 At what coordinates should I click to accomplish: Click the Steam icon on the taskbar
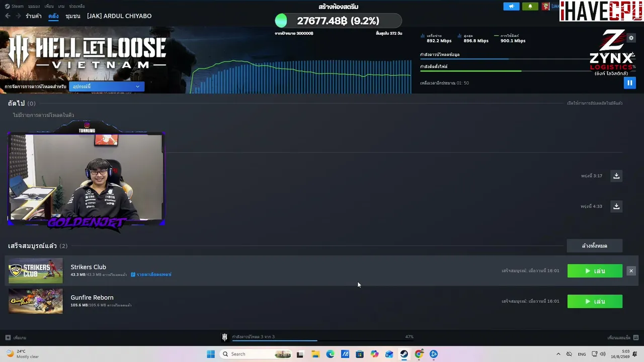click(404, 354)
